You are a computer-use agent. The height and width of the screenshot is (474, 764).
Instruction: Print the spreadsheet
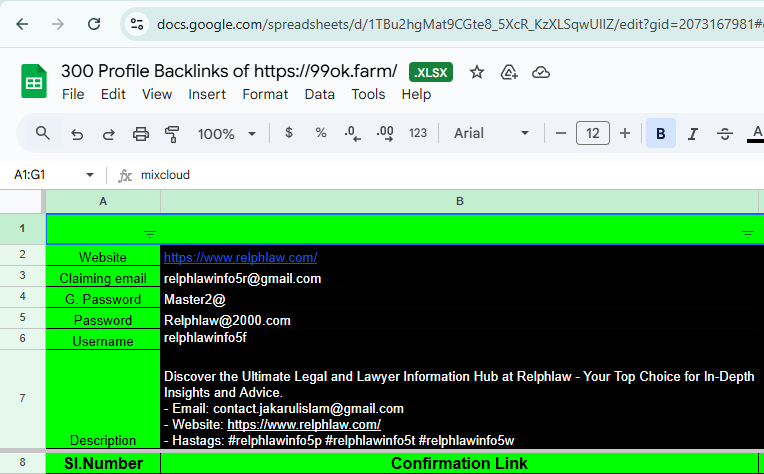[141, 133]
